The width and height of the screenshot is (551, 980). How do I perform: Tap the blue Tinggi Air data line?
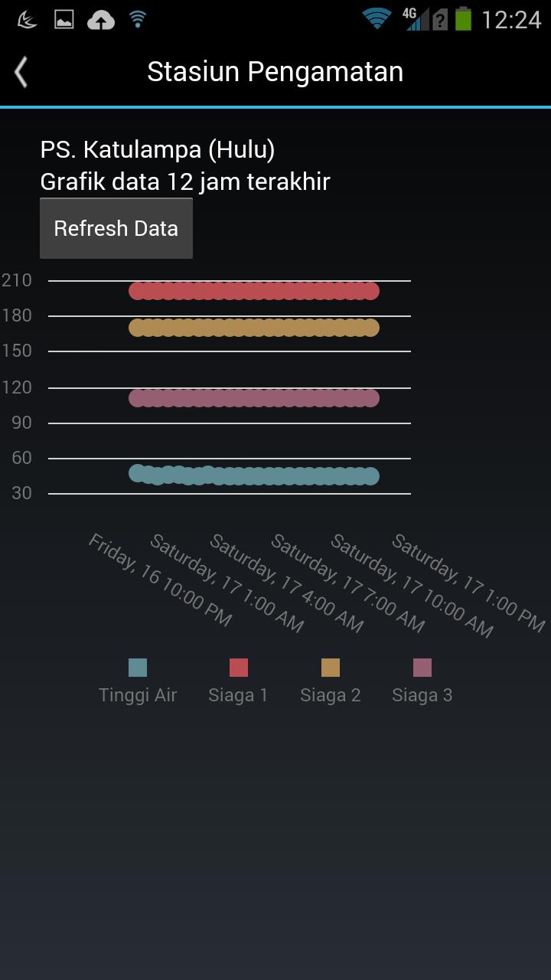[254, 475]
